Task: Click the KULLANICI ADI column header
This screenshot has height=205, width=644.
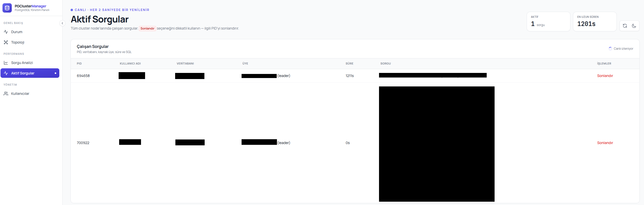Action: tap(130, 63)
